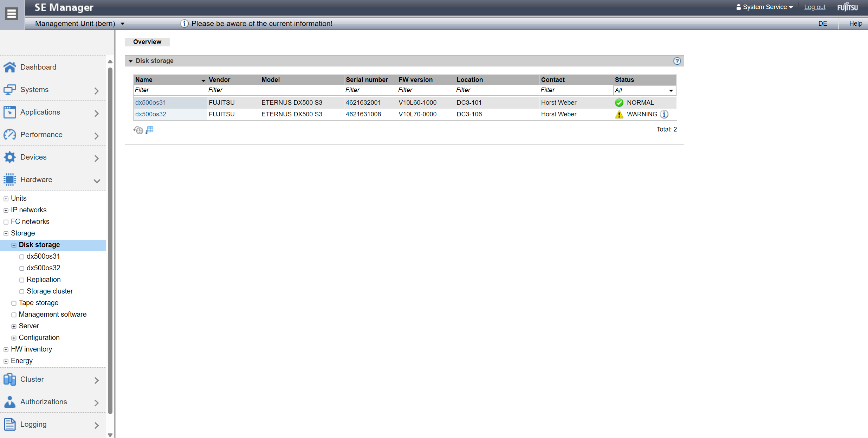Open the dx500os32 link in table
The height and width of the screenshot is (438, 868).
[151, 114]
